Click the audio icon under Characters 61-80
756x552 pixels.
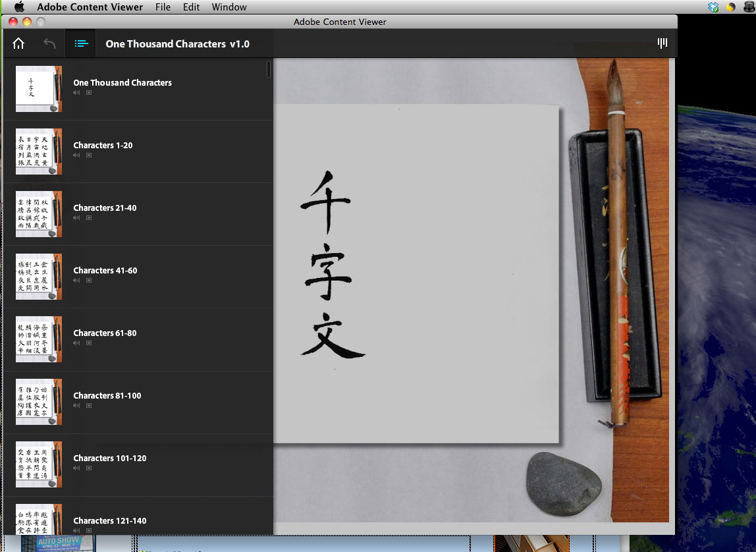click(76, 343)
